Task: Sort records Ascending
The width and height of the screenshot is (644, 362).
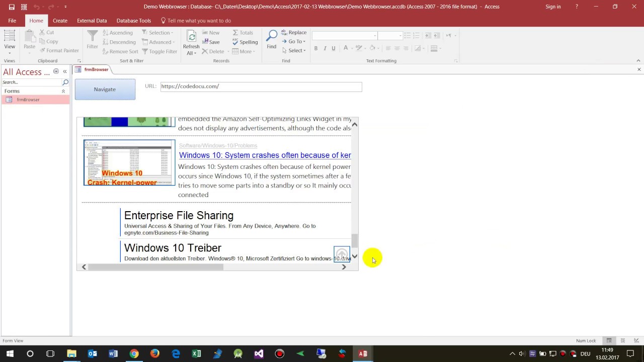Action: [118, 32]
